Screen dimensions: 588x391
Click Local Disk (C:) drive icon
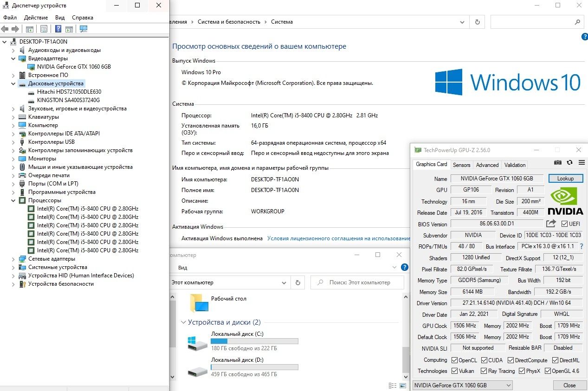point(197,343)
